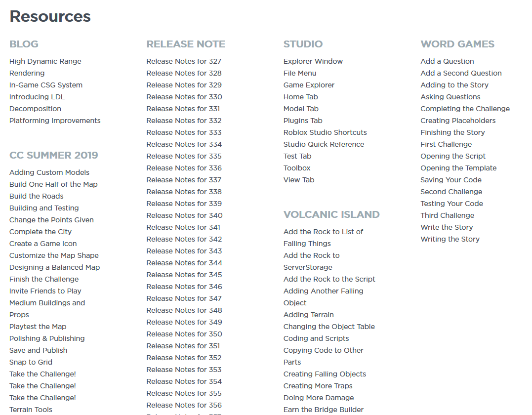The height and width of the screenshot is (415, 532).
Task: Open the Game Explorer link
Action: (309, 85)
